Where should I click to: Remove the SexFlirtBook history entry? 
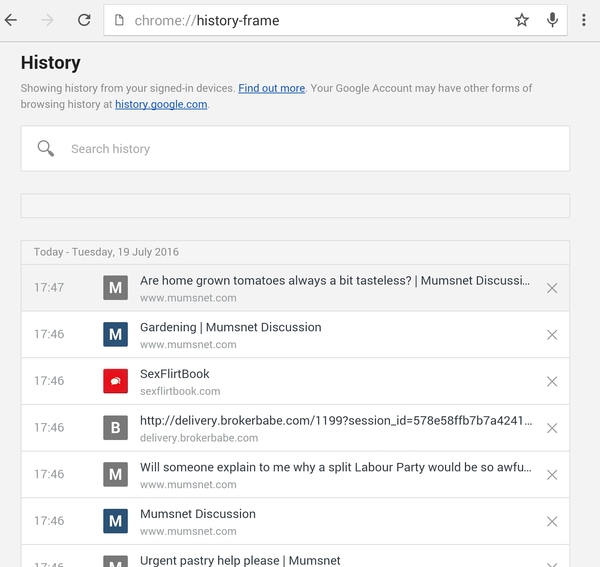point(552,381)
